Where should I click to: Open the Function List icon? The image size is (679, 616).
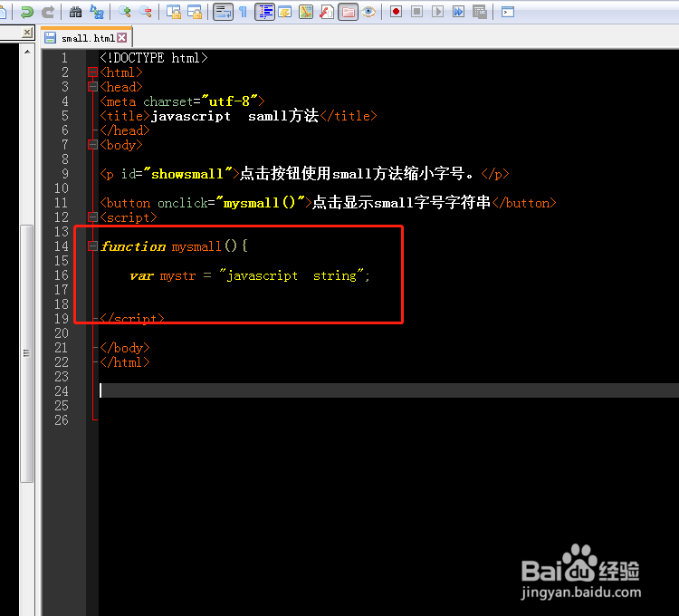tap(327, 12)
